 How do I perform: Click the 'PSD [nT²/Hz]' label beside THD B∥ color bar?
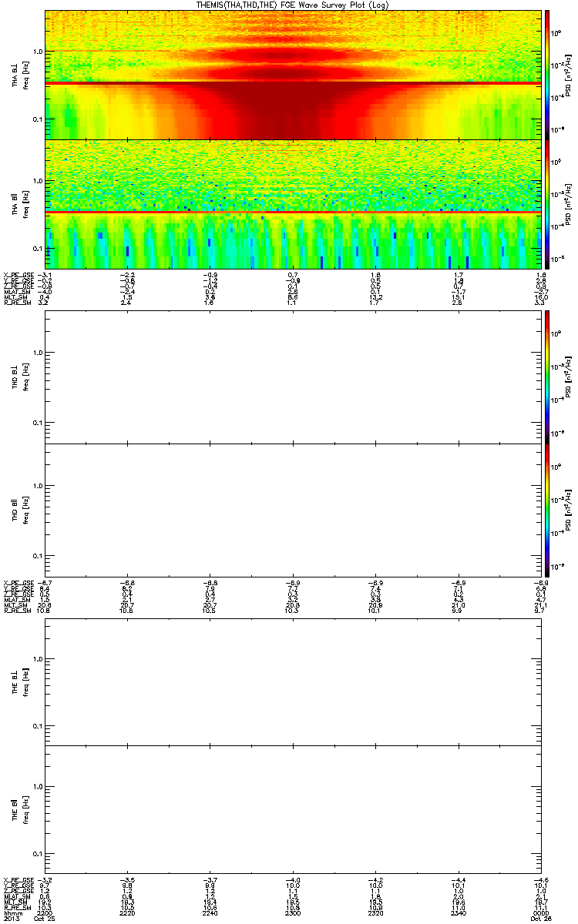point(568,510)
